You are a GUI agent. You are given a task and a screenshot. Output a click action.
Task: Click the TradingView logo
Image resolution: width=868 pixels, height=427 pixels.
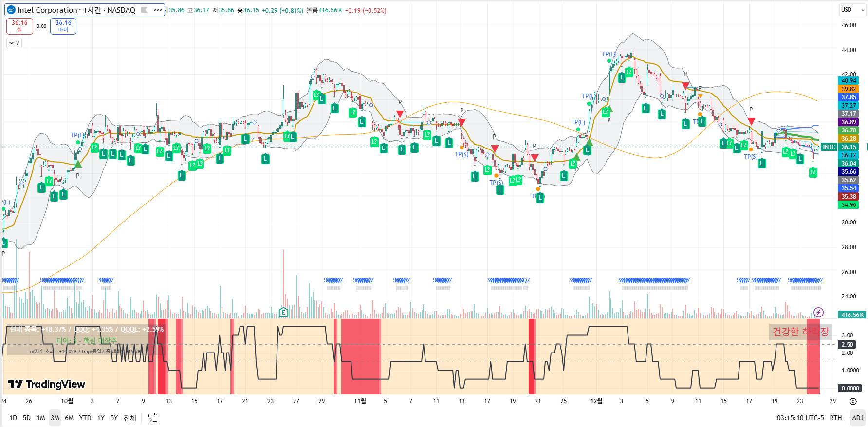47,384
